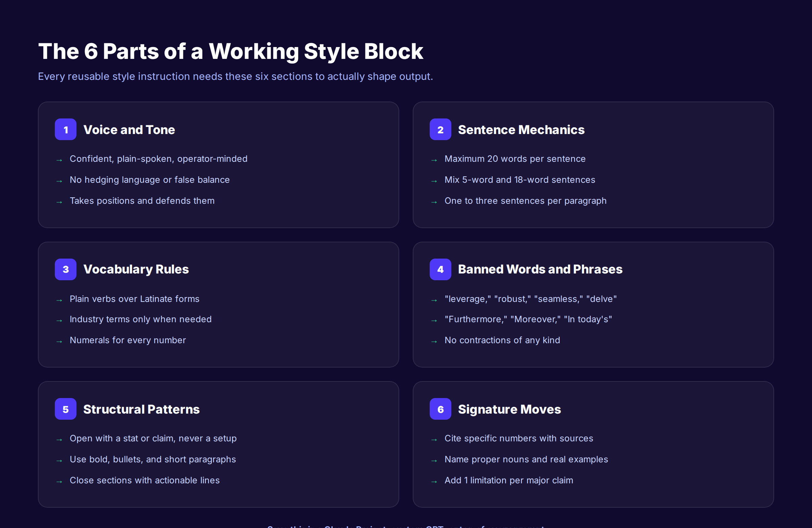This screenshot has width=812, height=528.
Task: Click the 'Structural Patterns' card heading
Action: (x=141, y=409)
